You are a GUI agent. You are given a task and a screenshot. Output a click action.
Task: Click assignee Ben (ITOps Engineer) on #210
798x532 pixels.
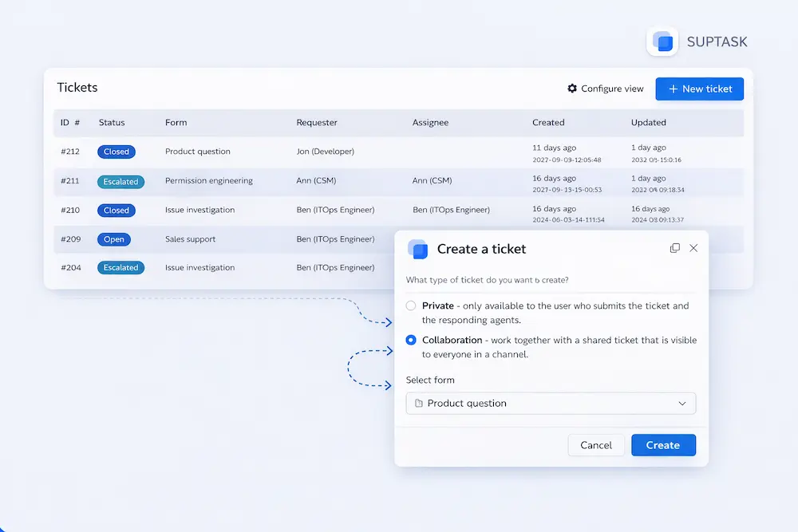click(451, 210)
